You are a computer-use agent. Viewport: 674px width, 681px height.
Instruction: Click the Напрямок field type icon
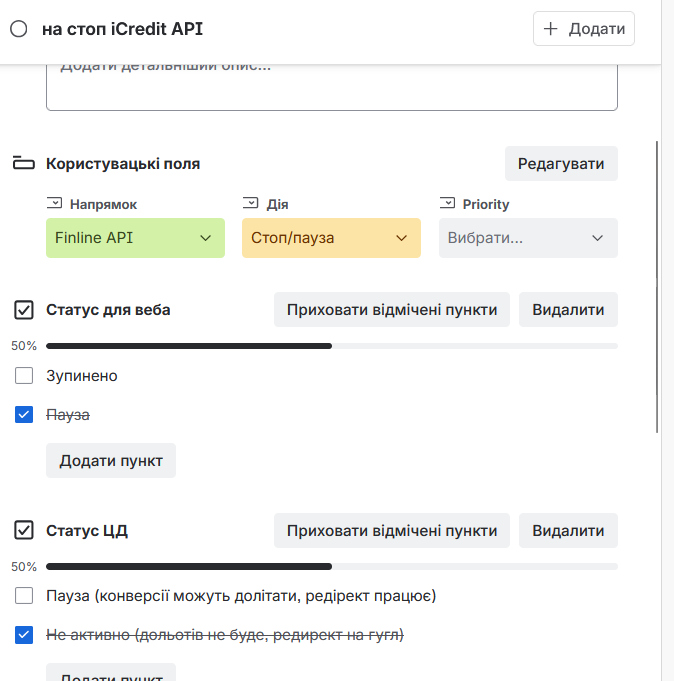[x=55, y=203]
